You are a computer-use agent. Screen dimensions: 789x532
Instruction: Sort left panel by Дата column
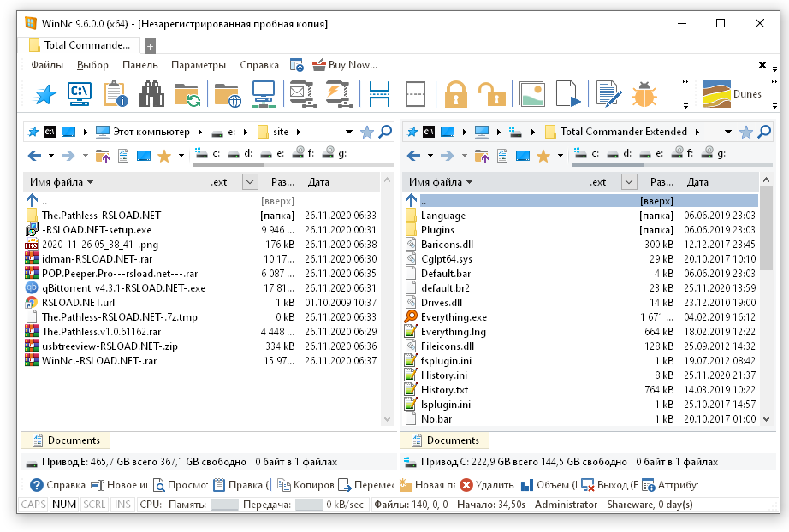click(x=318, y=182)
